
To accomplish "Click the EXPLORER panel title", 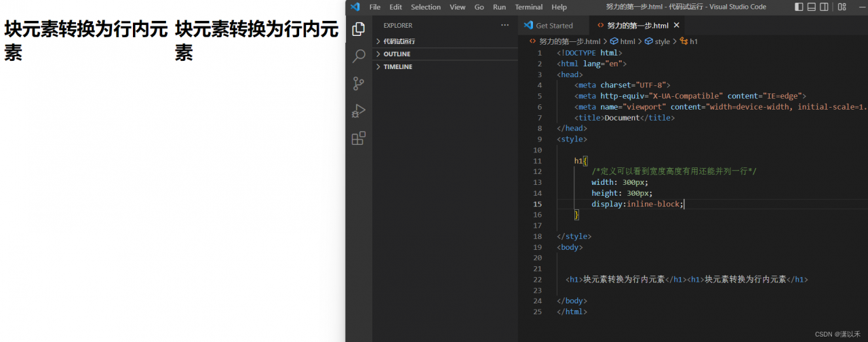I will coord(398,26).
